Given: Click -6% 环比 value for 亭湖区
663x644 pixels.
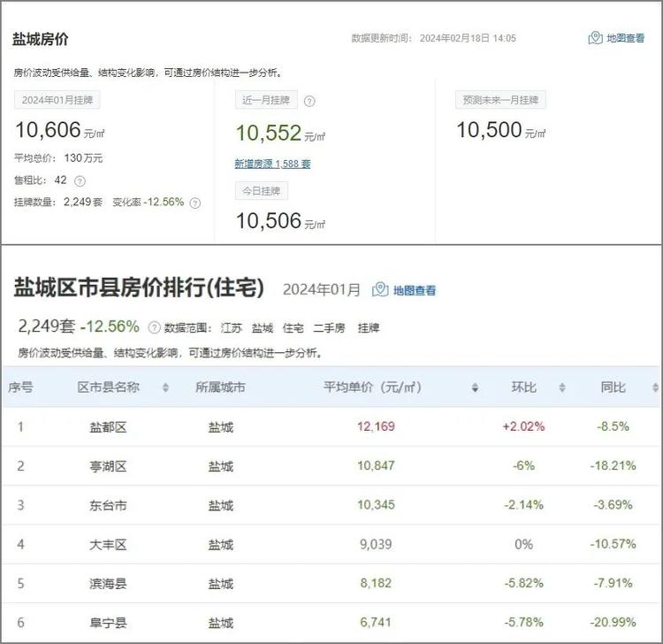Looking at the screenshot, I should (x=523, y=465).
